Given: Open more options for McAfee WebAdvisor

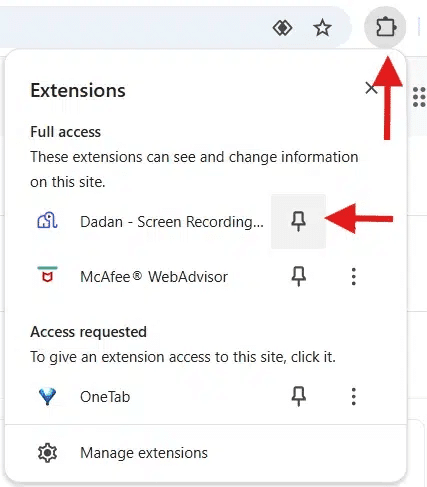Looking at the screenshot, I should pos(353,276).
